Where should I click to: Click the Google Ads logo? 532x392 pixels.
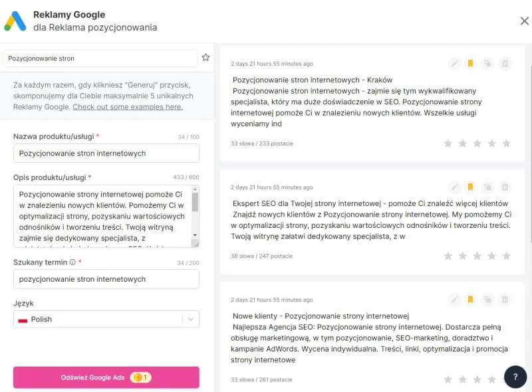pos(15,21)
